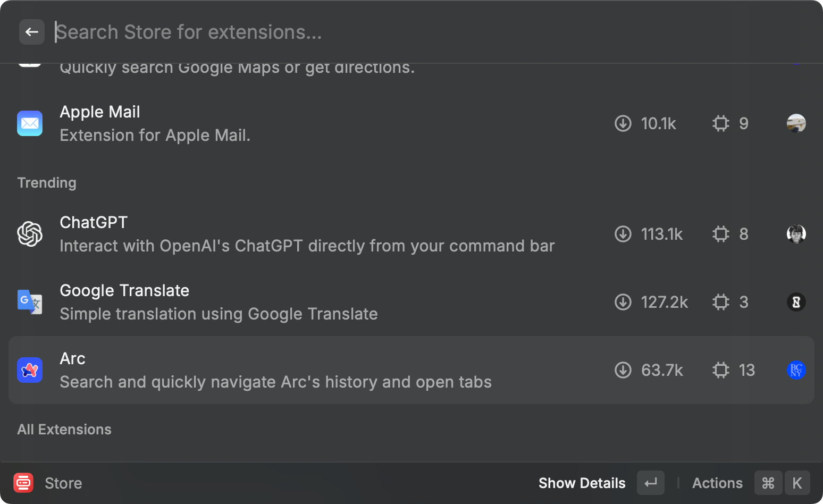Open the Arc browser icon
Viewport: 823px width, 504px height.
tap(30, 370)
